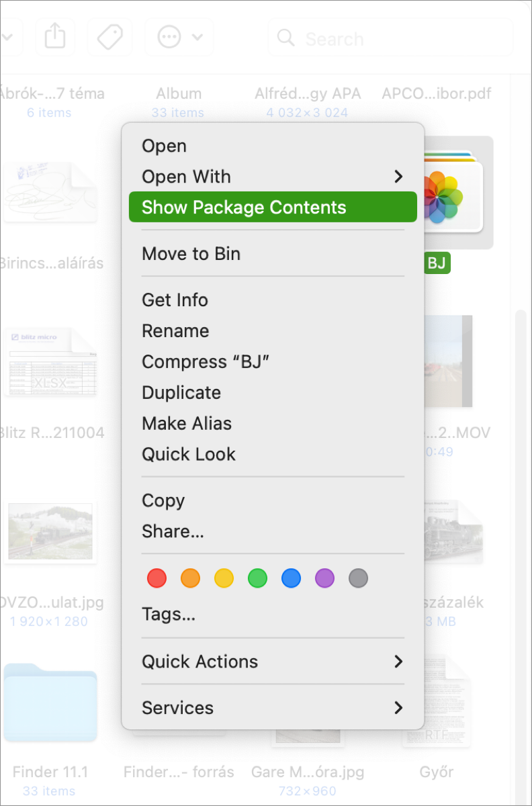Screen dimensions: 532x806
Task: Apply the purple tag color
Action: pos(324,578)
